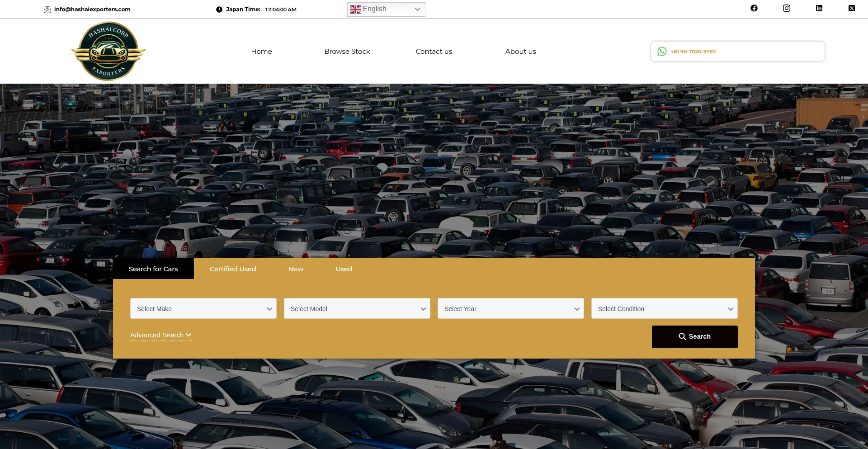Go to Browse Stock page
The height and width of the screenshot is (449, 868).
click(347, 52)
